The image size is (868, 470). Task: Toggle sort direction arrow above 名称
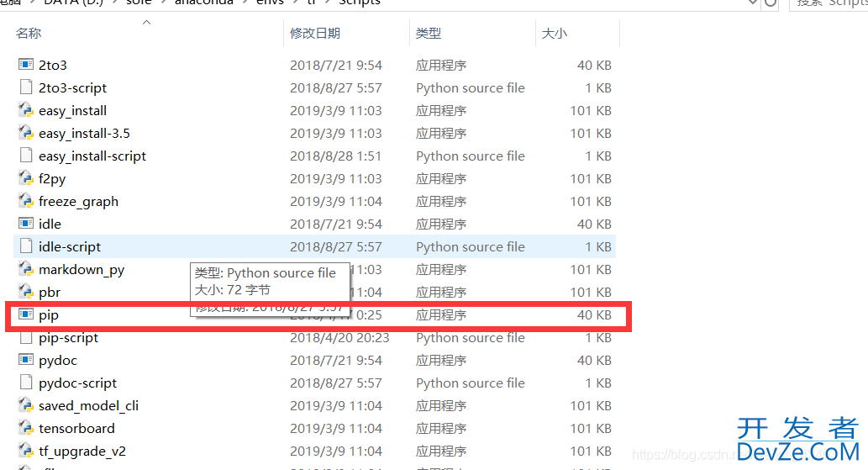click(x=147, y=22)
